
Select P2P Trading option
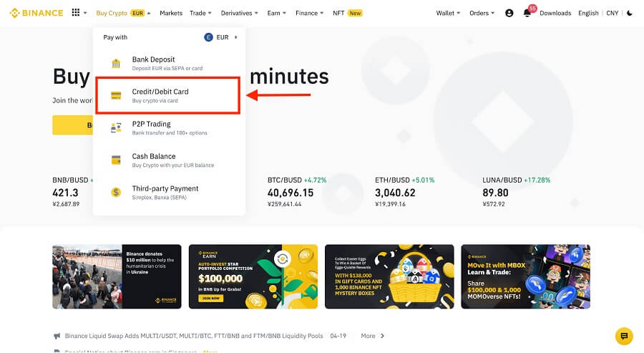169,127
